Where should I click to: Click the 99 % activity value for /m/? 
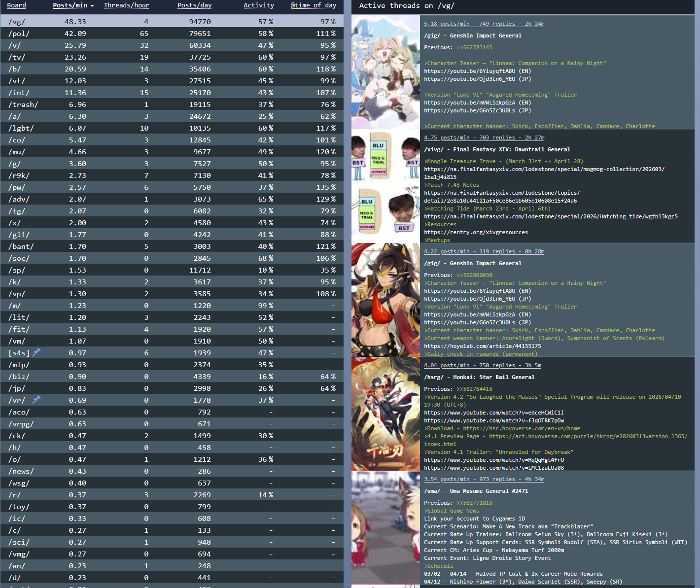[x=266, y=306]
